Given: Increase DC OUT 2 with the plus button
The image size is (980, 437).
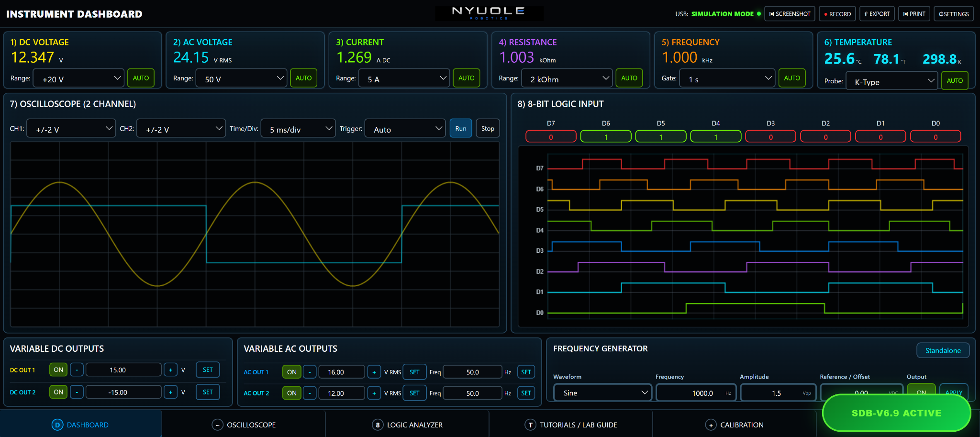Looking at the screenshot, I should [170, 392].
